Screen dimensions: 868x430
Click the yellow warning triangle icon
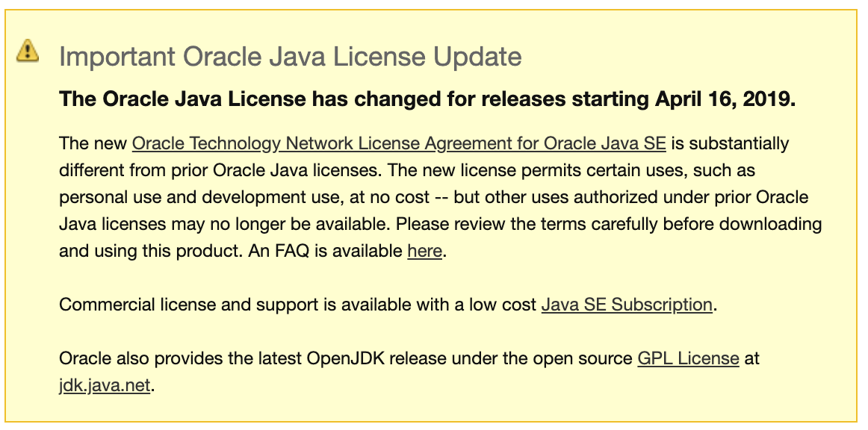click(x=28, y=50)
